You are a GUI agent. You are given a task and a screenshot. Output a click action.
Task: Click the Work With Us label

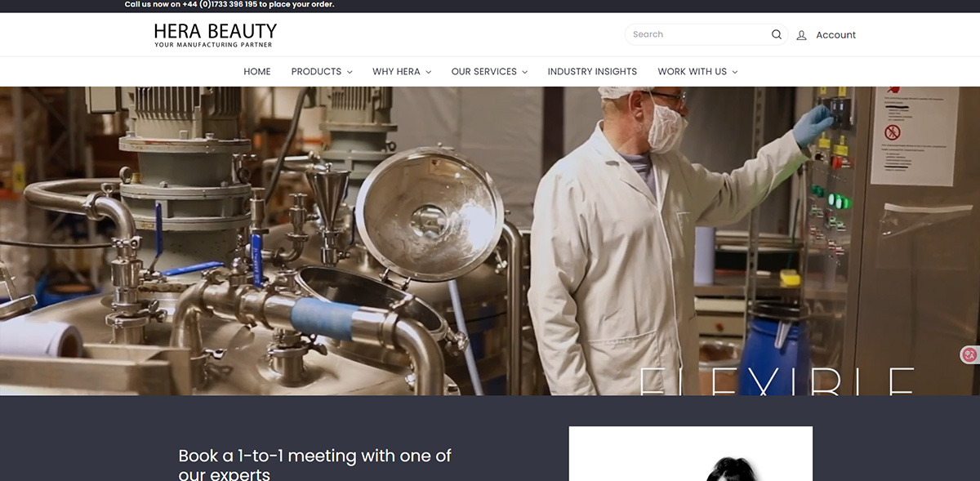(692, 72)
